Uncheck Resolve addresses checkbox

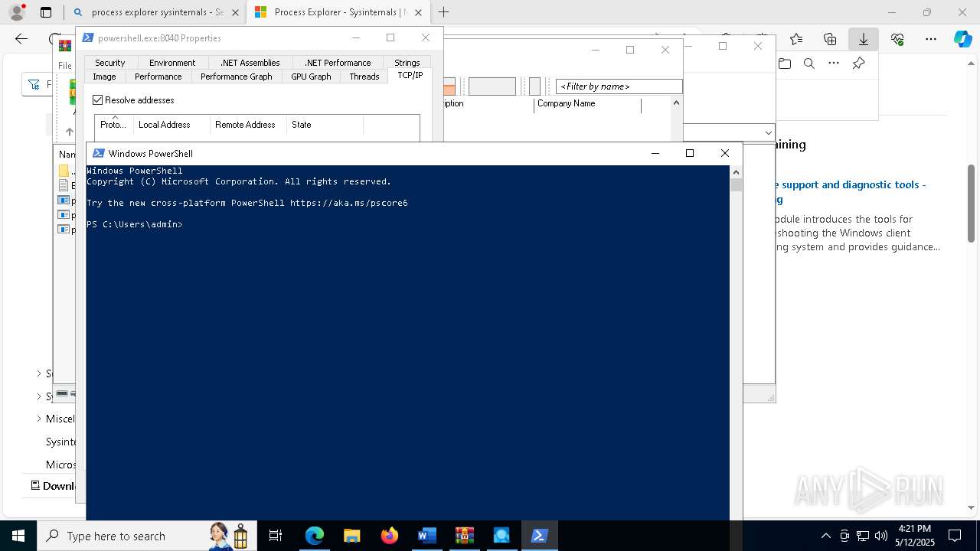[x=98, y=100]
